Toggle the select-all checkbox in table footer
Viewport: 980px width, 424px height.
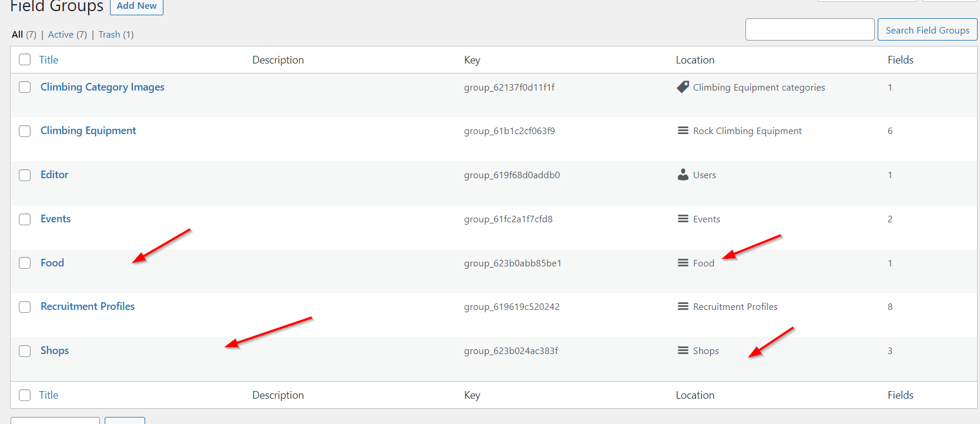25,395
